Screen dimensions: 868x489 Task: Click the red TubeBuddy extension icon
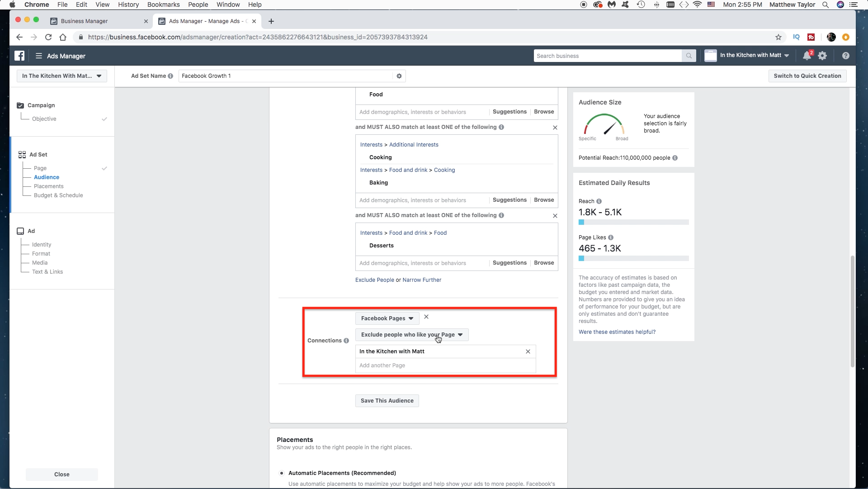pyautogui.click(x=811, y=37)
